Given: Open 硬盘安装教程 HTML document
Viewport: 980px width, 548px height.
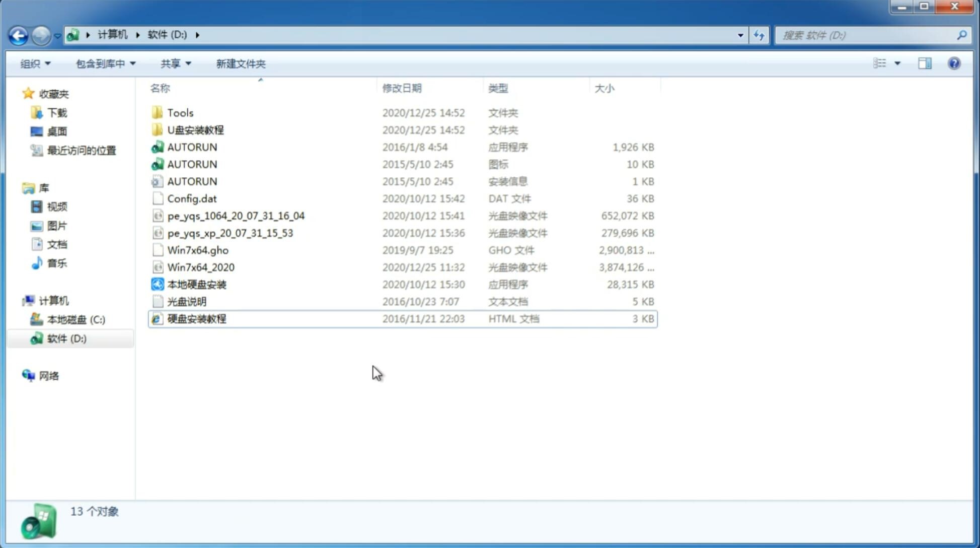Looking at the screenshot, I should click(x=195, y=318).
